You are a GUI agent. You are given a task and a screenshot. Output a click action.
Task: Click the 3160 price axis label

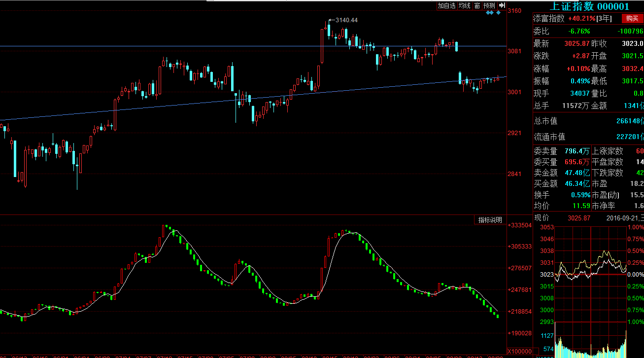click(x=514, y=10)
